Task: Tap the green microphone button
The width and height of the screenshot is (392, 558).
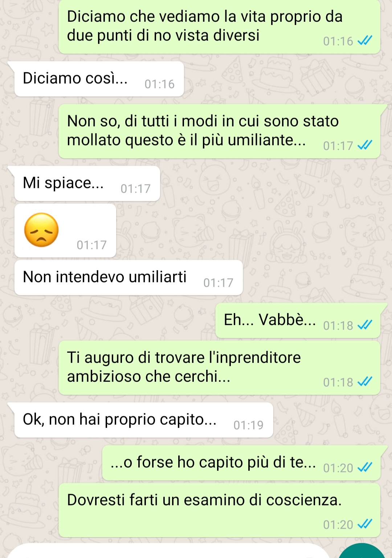Action: pyautogui.click(x=362, y=551)
